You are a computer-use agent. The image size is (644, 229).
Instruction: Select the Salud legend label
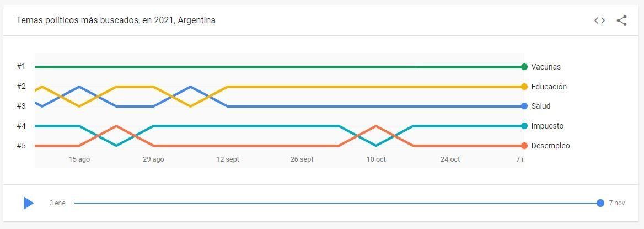(540, 106)
